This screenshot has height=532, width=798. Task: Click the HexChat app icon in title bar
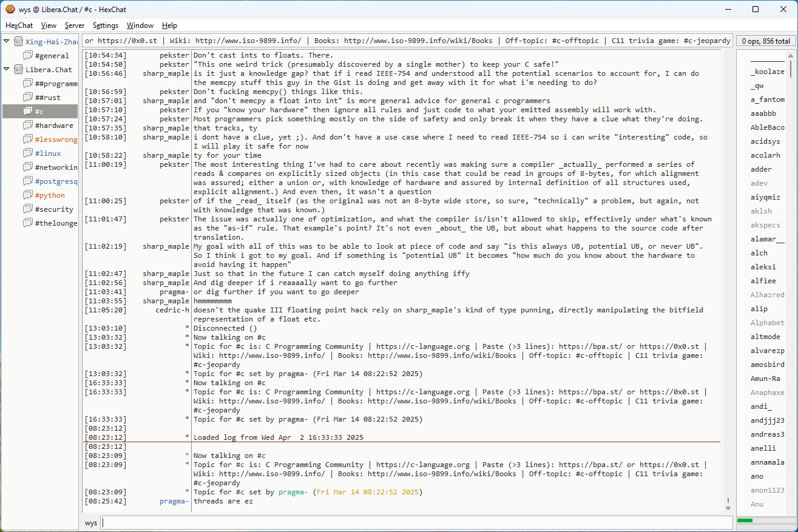point(10,9)
